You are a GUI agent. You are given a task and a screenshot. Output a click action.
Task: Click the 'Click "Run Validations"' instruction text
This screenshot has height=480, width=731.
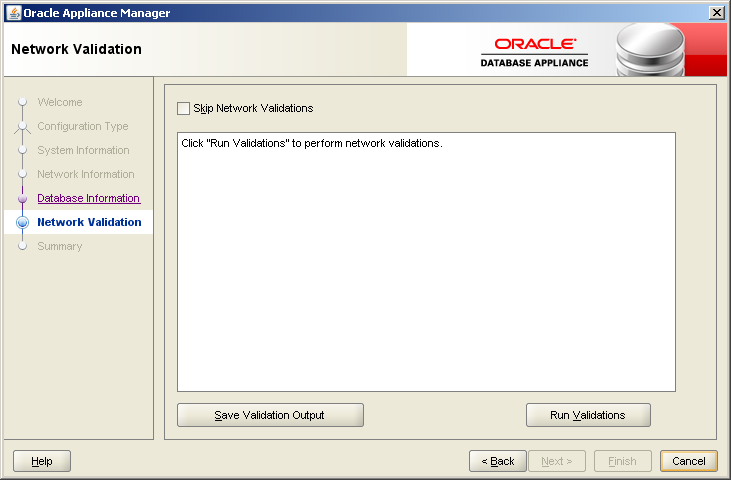[x=312, y=144]
